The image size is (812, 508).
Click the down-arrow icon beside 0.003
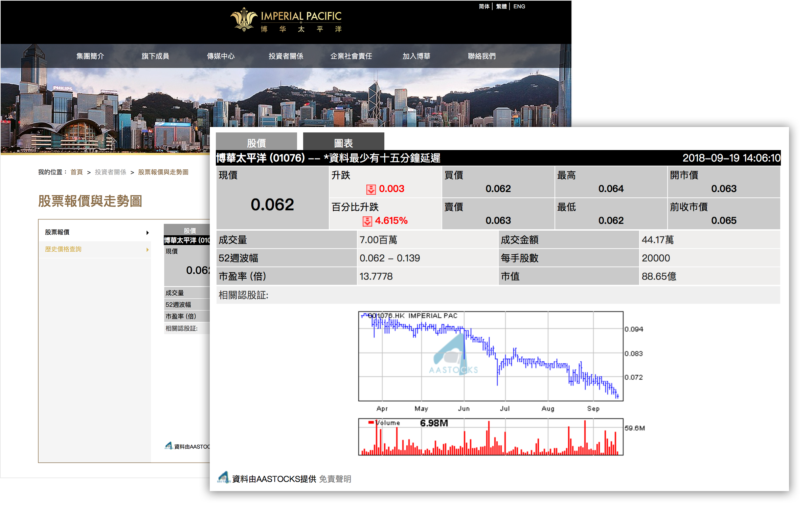pos(371,189)
